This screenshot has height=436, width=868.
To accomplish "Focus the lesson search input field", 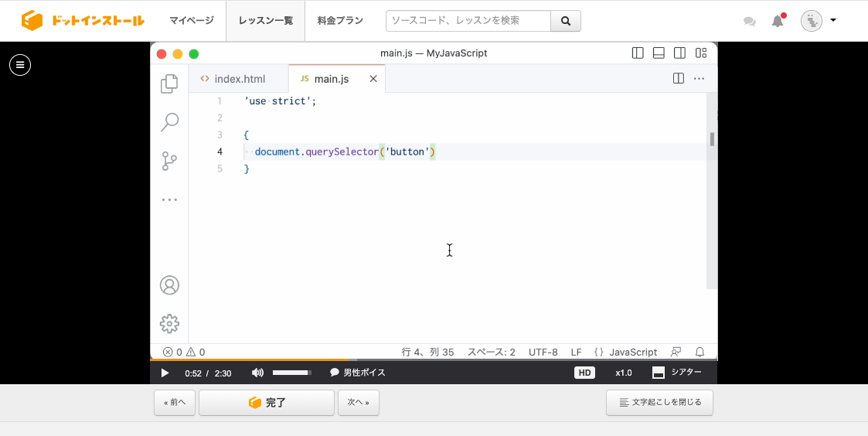I will [x=468, y=21].
